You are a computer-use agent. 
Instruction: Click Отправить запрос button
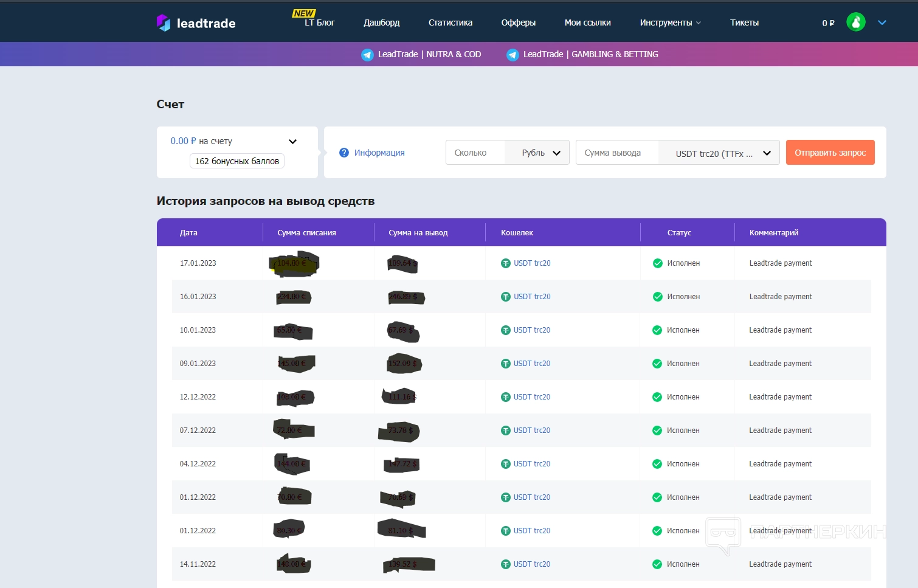coord(830,153)
